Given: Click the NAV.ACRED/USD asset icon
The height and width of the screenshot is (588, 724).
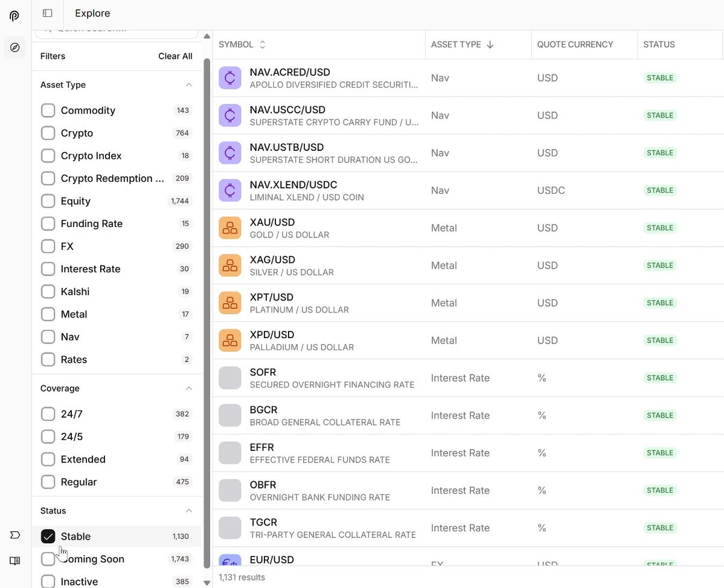Looking at the screenshot, I should point(230,78).
